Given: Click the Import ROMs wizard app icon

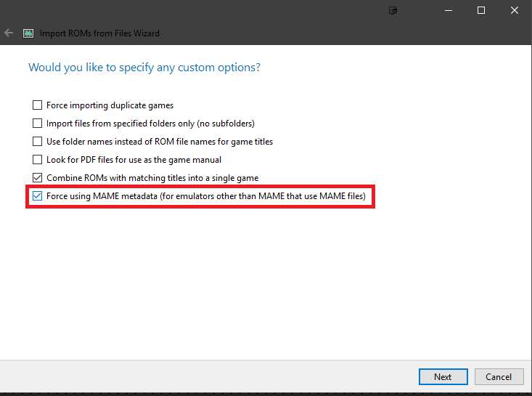Looking at the screenshot, I should point(28,33).
